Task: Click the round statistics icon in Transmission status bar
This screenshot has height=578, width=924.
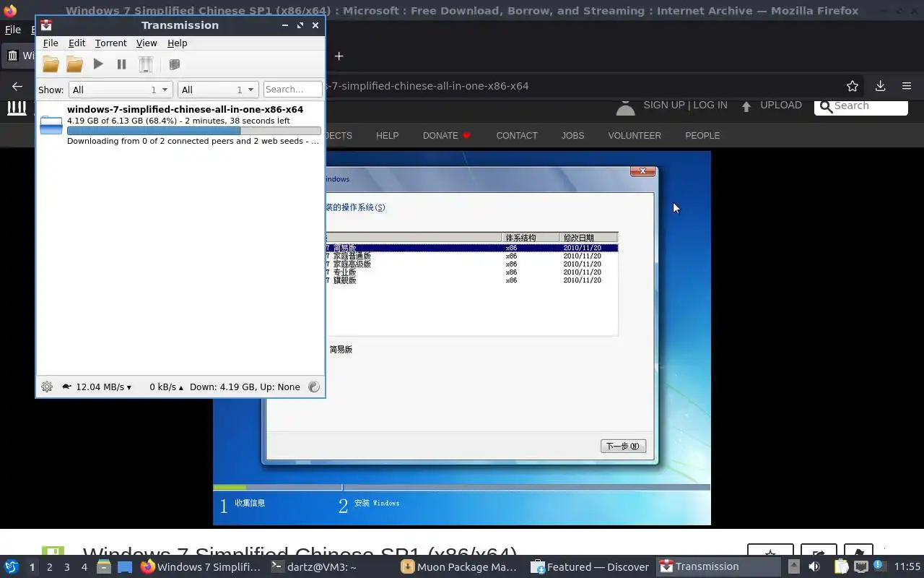Action: click(x=314, y=387)
